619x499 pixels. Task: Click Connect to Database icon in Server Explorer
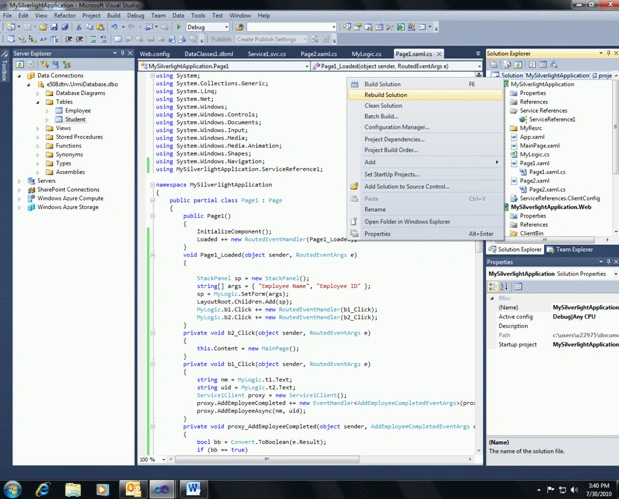tap(45, 64)
